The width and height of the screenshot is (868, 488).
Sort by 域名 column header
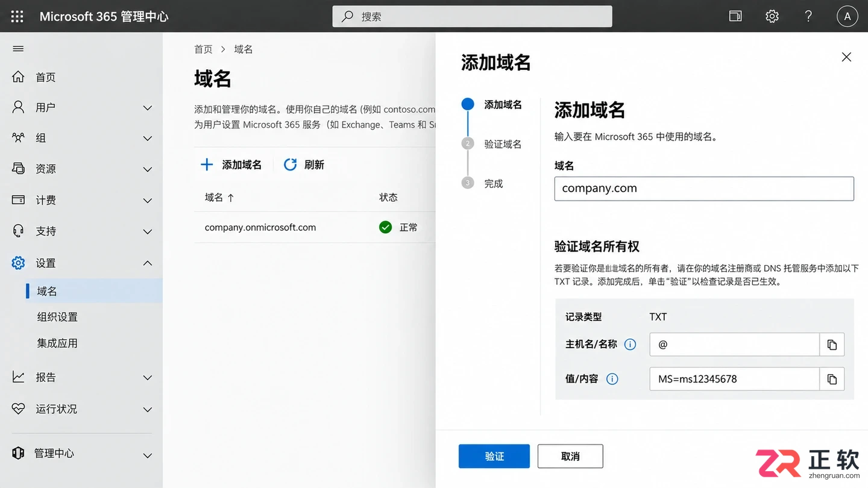point(219,197)
